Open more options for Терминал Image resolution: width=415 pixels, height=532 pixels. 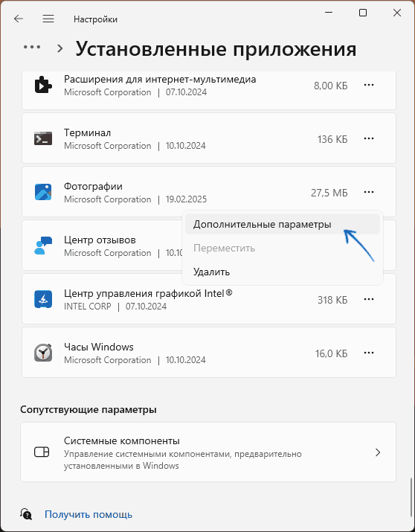click(369, 139)
